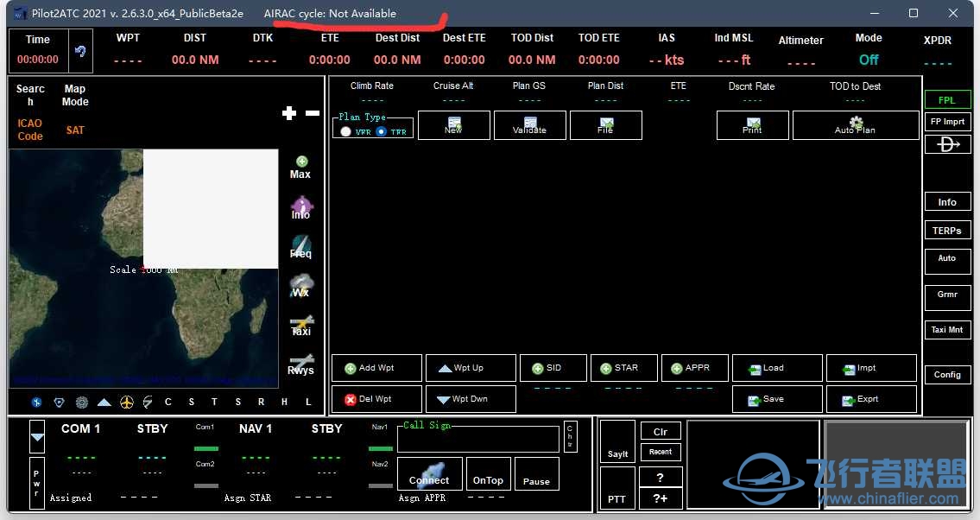Open the Info panel
The height and width of the screenshot is (520, 980).
click(947, 202)
